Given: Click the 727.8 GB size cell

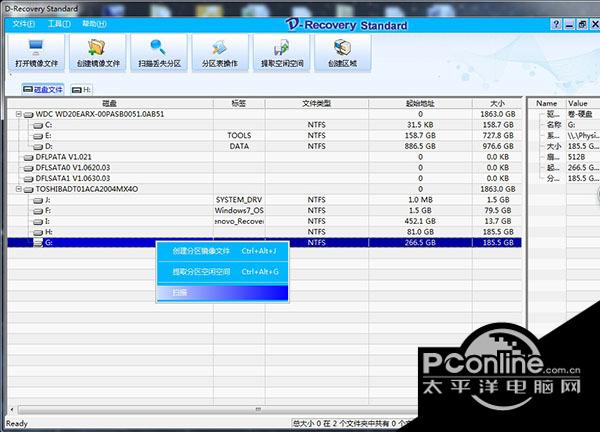Looking at the screenshot, I should click(x=497, y=135).
